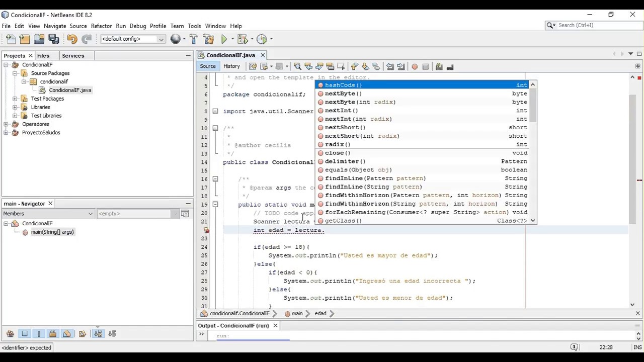The height and width of the screenshot is (362, 644).
Task: Click the Previous Bookmark icon
Action: pyautogui.click(x=354, y=66)
